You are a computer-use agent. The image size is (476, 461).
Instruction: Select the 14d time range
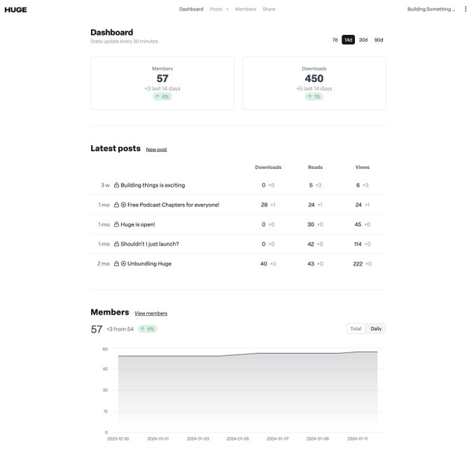[348, 40]
